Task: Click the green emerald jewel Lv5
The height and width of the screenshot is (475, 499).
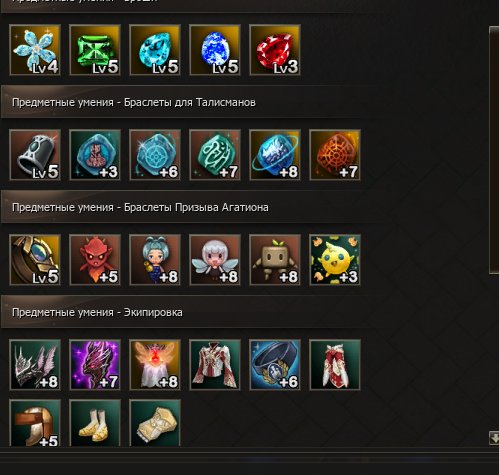Action: [95, 50]
